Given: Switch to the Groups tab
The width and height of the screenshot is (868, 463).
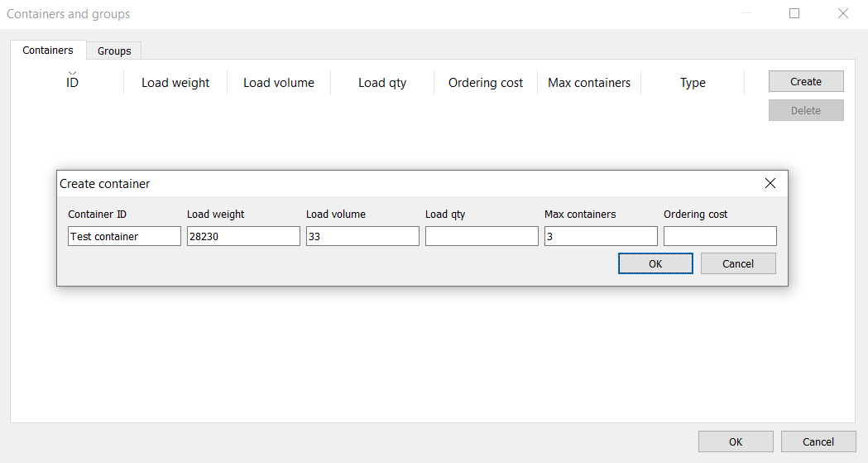Looking at the screenshot, I should pos(114,51).
